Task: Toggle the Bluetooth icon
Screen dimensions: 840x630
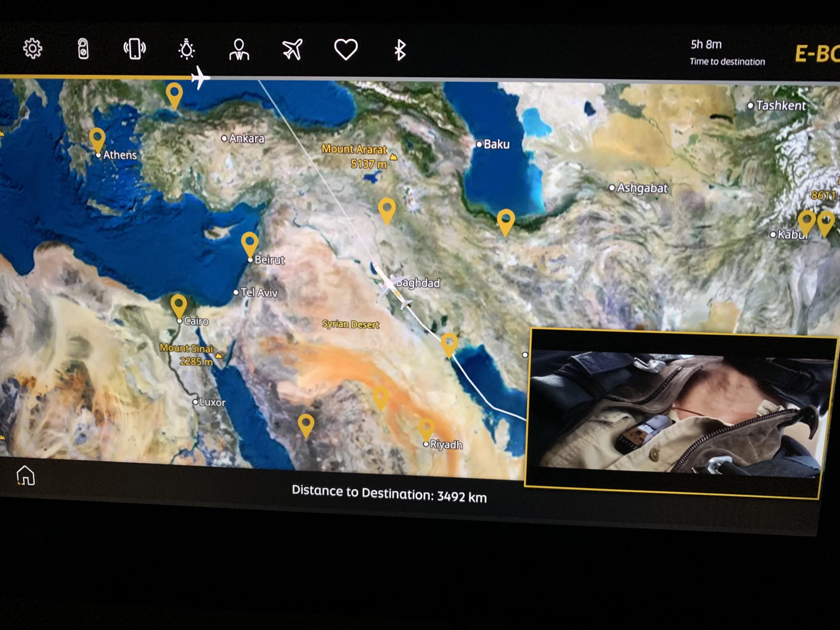Action: click(400, 50)
